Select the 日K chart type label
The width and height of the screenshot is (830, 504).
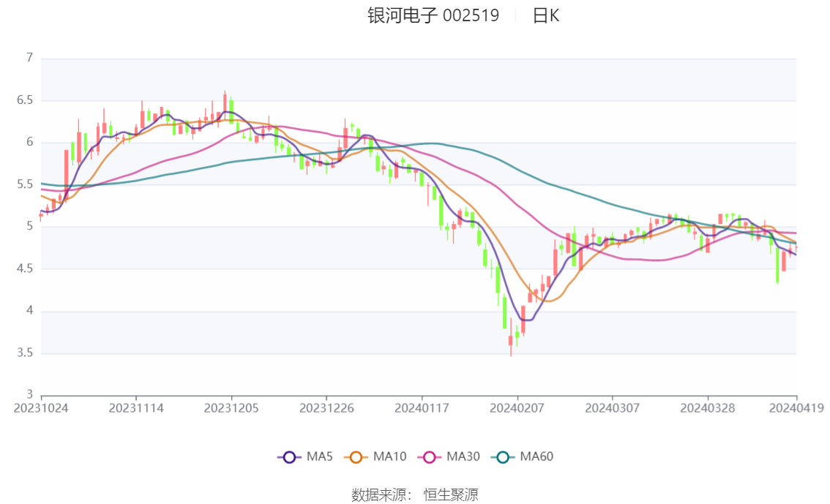pos(546,16)
